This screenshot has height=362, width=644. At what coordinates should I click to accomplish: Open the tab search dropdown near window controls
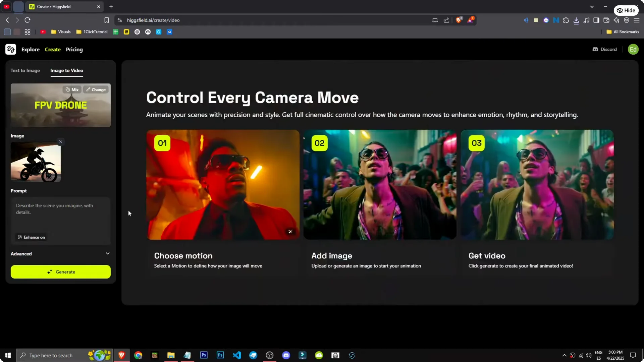pos(592,6)
